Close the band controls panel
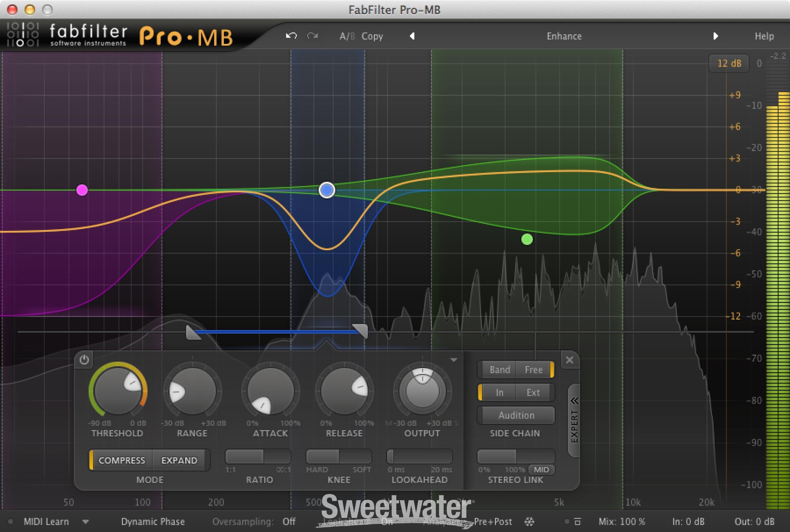Image resolution: width=790 pixels, height=532 pixels. point(570,360)
